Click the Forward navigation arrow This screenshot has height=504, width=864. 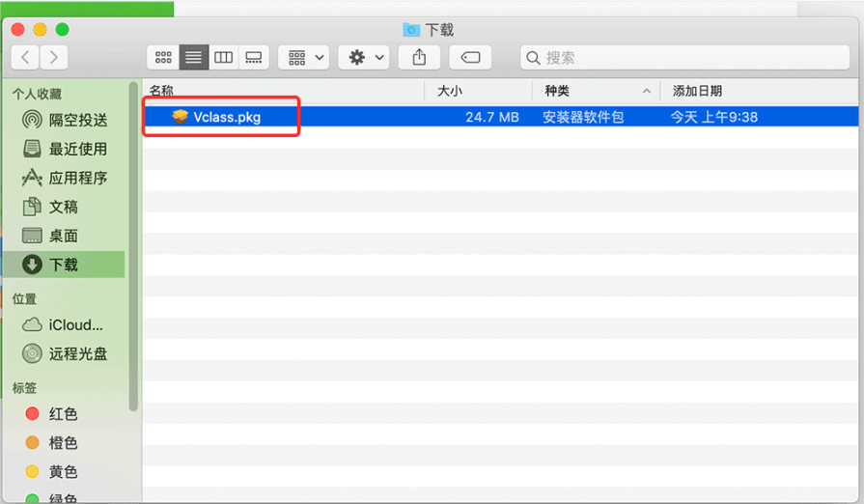pyautogui.click(x=54, y=58)
